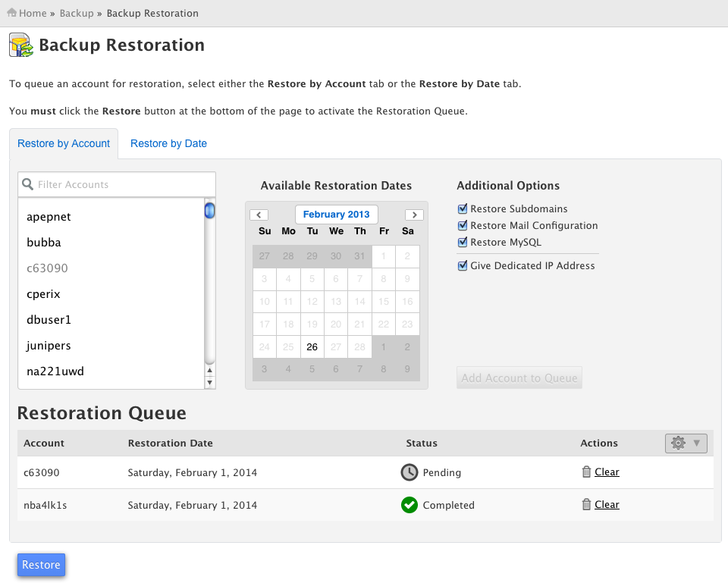
Task: Click the Pending status text
Action: click(441, 472)
